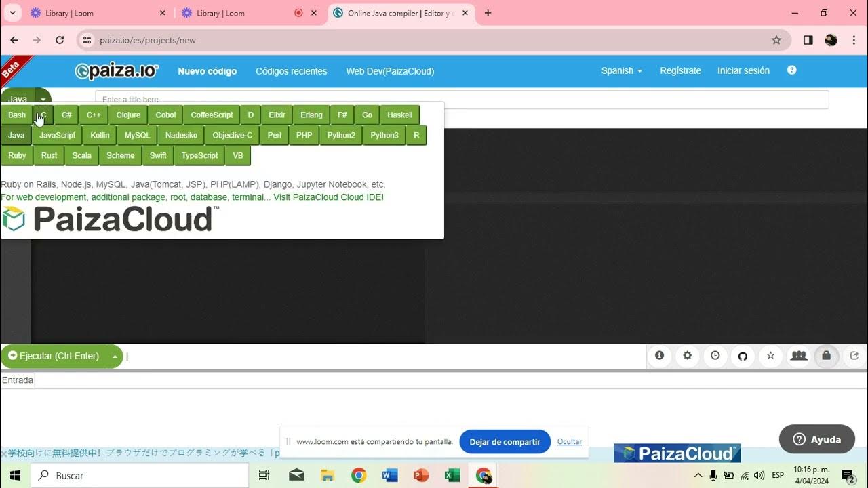Click the share arrow icon
The height and width of the screenshot is (488, 868).
(x=854, y=356)
